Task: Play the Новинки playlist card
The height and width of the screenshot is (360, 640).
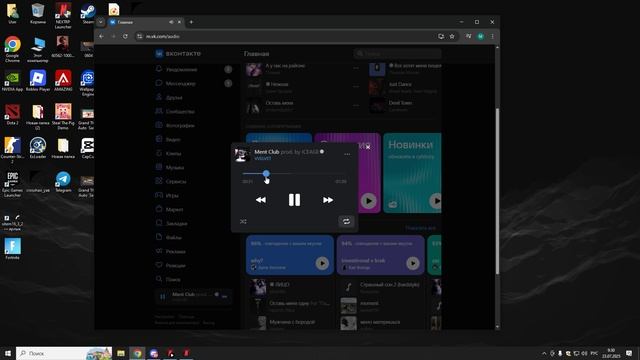Action: click(x=436, y=201)
